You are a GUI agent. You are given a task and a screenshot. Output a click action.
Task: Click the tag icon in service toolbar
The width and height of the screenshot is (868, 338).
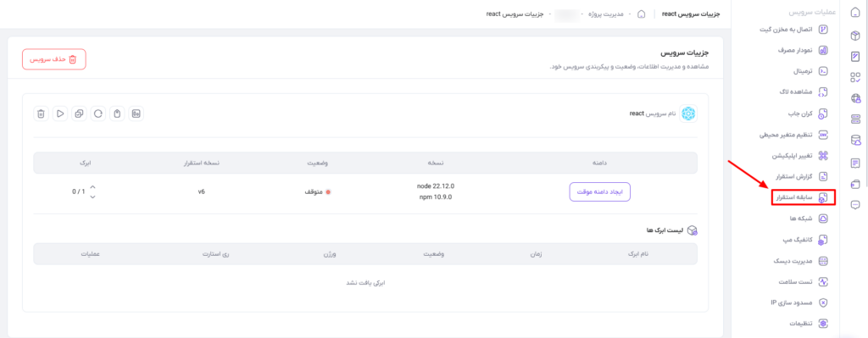pos(117,114)
